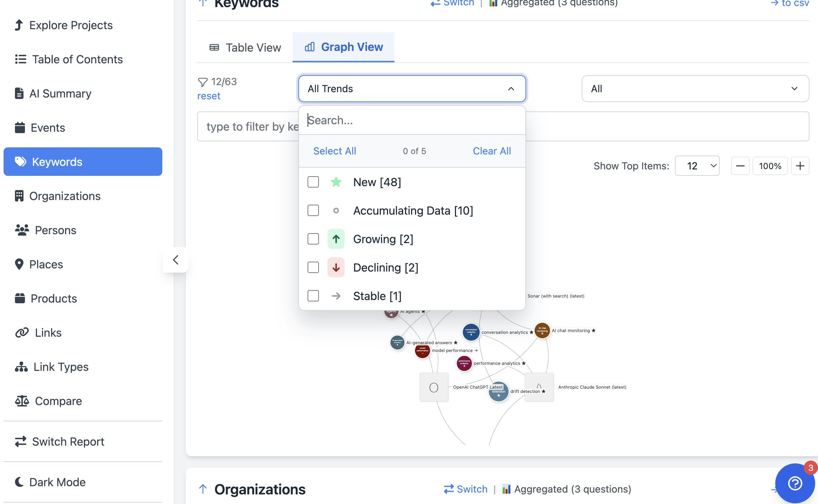Enable the Declining [2] checkbox
This screenshot has width=818, height=504.
point(313,267)
